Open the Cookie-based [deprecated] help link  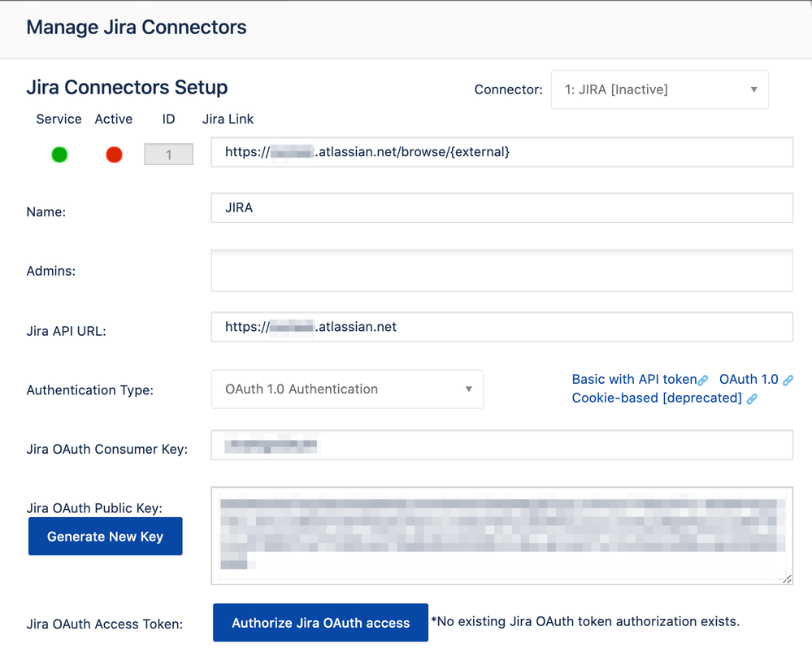(657, 398)
